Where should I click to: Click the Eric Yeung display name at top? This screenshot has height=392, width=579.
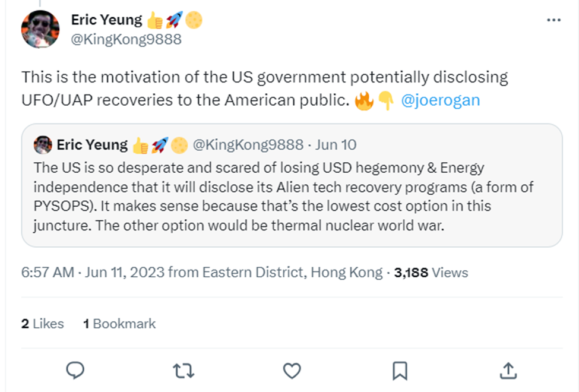click(x=106, y=20)
